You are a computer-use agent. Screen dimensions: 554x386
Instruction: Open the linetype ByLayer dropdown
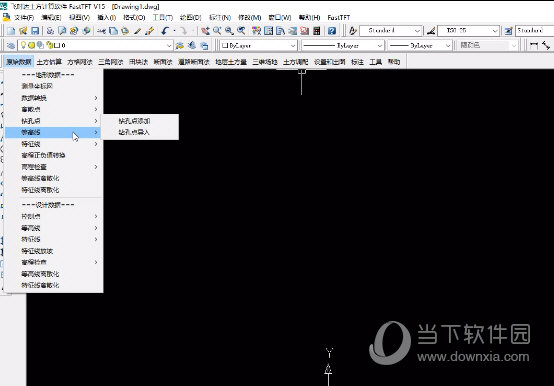379,46
